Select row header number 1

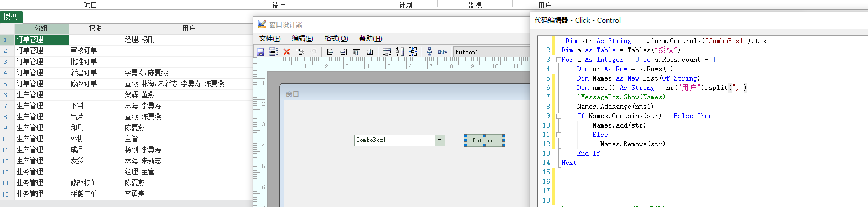pyautogui.click(x=7, y=39)
